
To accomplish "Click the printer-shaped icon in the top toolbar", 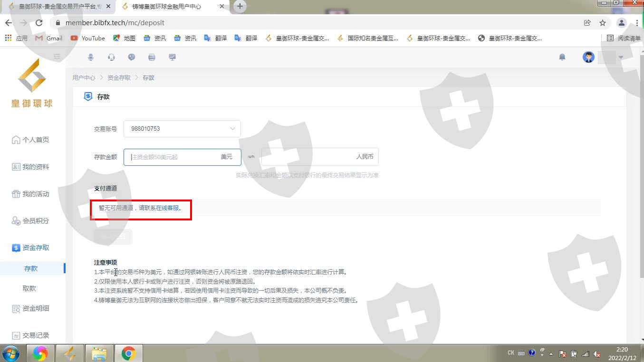I will pos(152,57).
